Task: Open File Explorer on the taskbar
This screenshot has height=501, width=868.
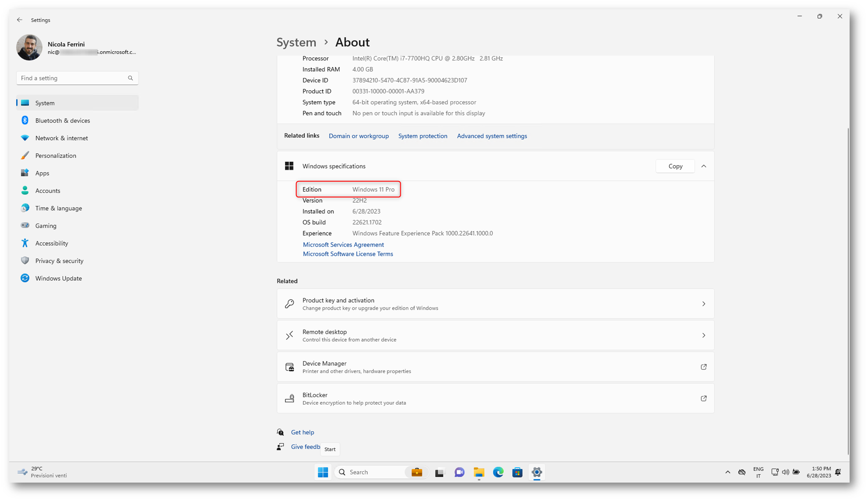Action: 478,472
